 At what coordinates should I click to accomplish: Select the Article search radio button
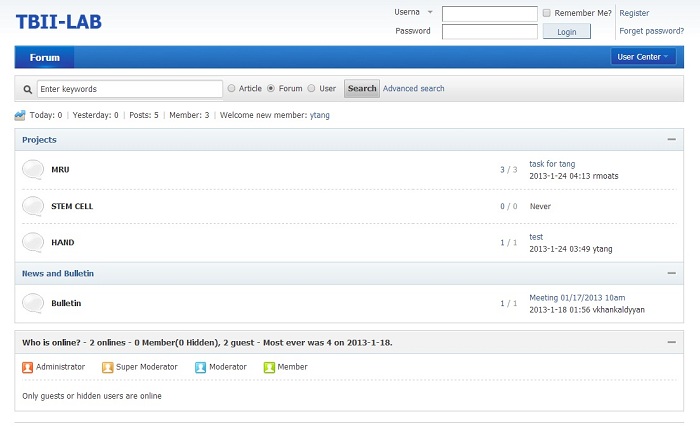(231, 88)
